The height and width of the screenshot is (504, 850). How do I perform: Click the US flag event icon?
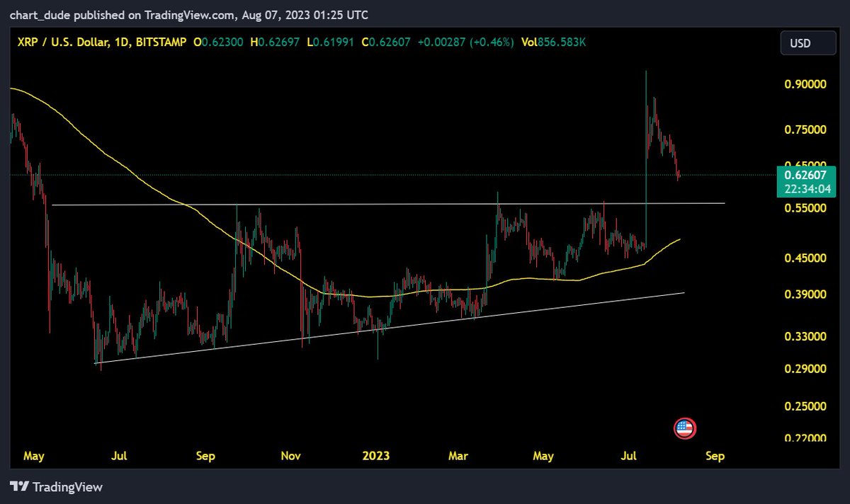pyautogui.click(x=684, y=428)
